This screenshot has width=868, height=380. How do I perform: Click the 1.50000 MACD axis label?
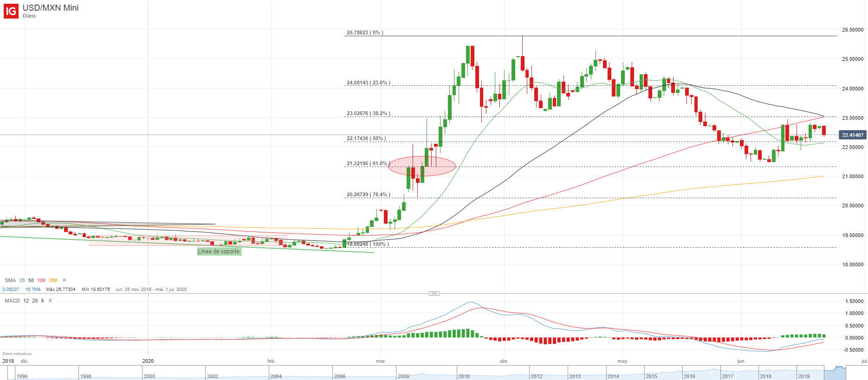855,301
